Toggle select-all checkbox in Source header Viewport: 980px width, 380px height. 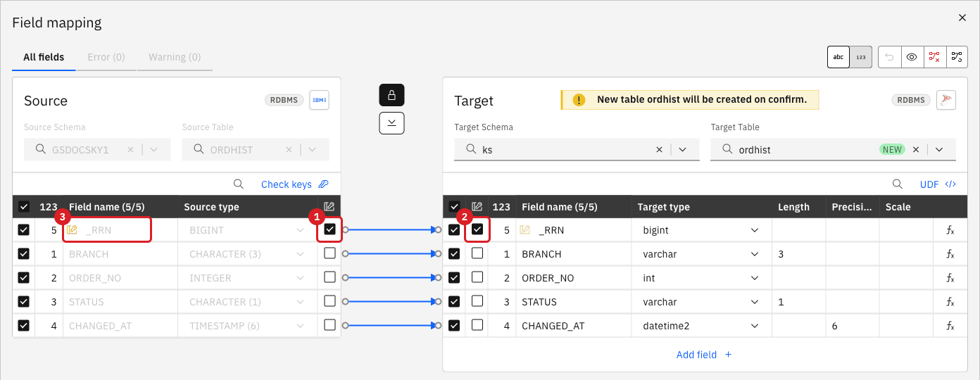pyautogui.click(x=24, y=207)
